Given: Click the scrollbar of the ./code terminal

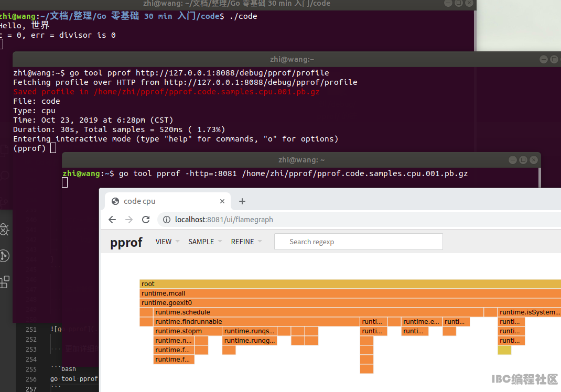Looking at the screenshot, I should (475, 30).
